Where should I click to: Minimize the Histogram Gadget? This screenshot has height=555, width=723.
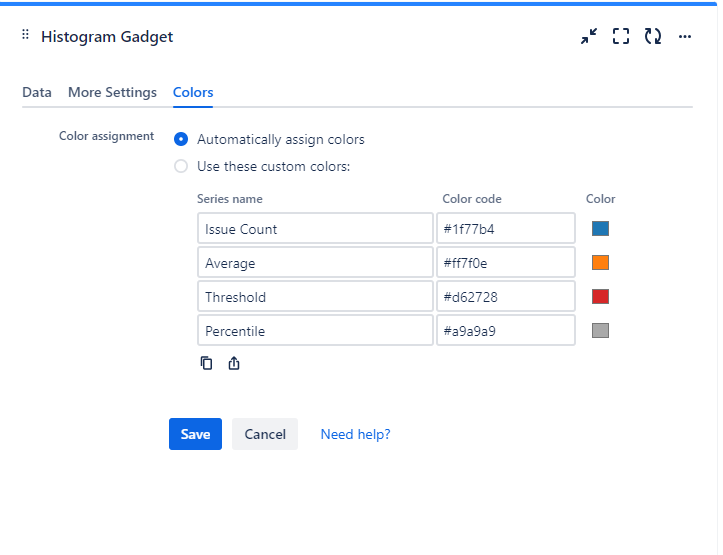(x=589, y=37)
